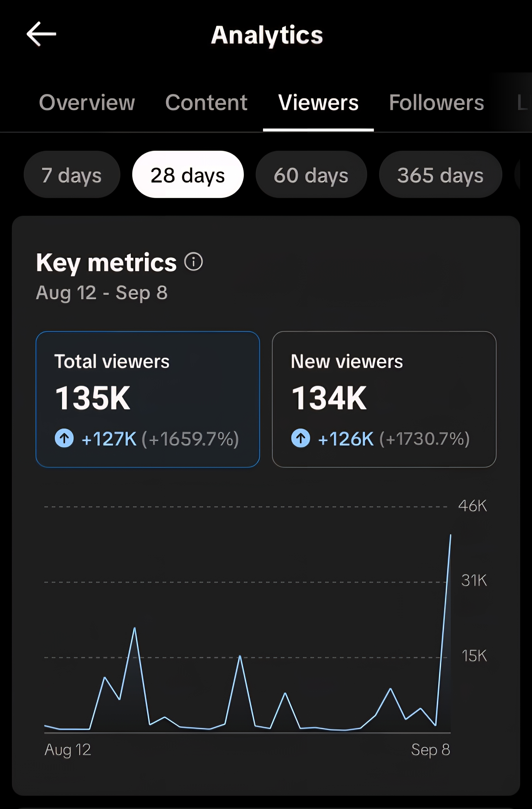Viewport: 532px width, 809px height.
Task: Go to the Followers tab
Action: (436, 102)
